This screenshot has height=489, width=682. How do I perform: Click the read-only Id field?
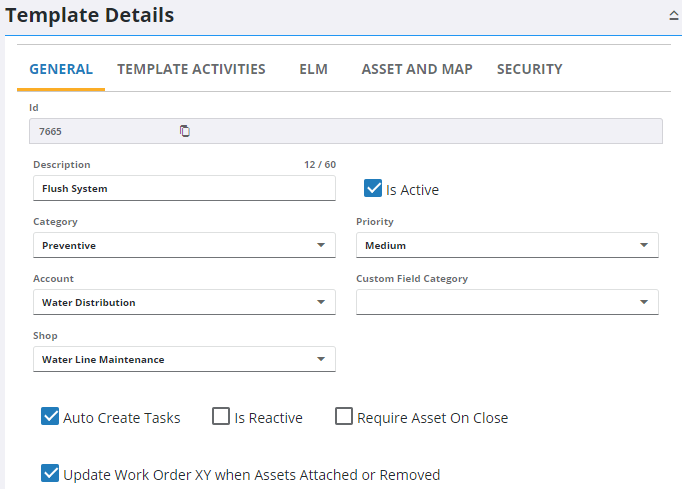pyautogui.click(x=400, y=131)
